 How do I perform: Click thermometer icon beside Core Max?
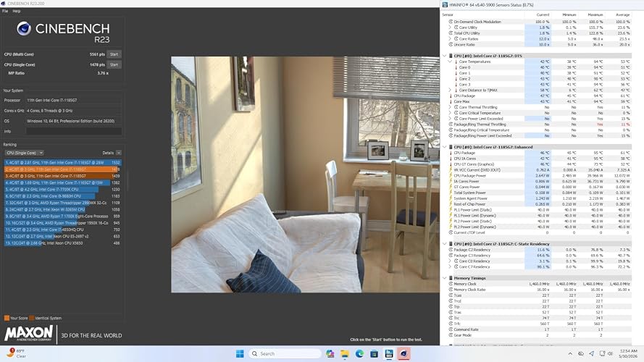click(x=451, y=101)
